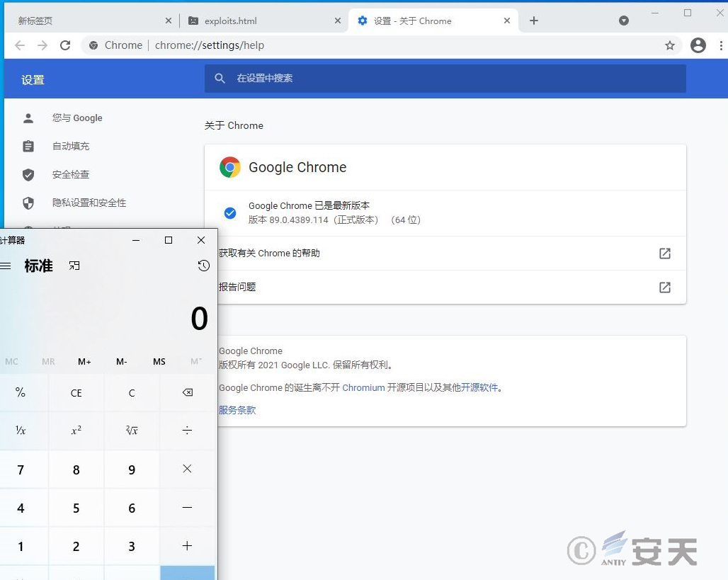This screenshot has width=728, height=580.
Task: Toggle calculator keep-on-top icon
Action: click(74, 266)
